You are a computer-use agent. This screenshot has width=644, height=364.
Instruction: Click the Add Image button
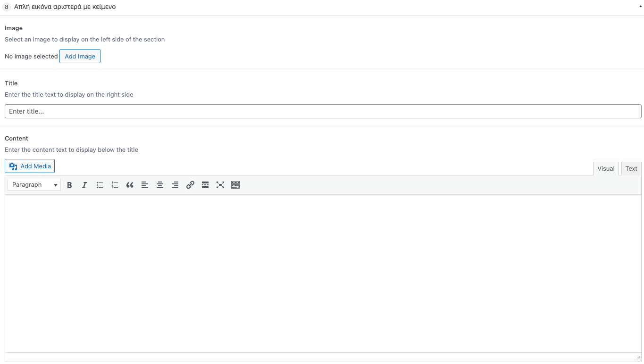pos(80,56)
